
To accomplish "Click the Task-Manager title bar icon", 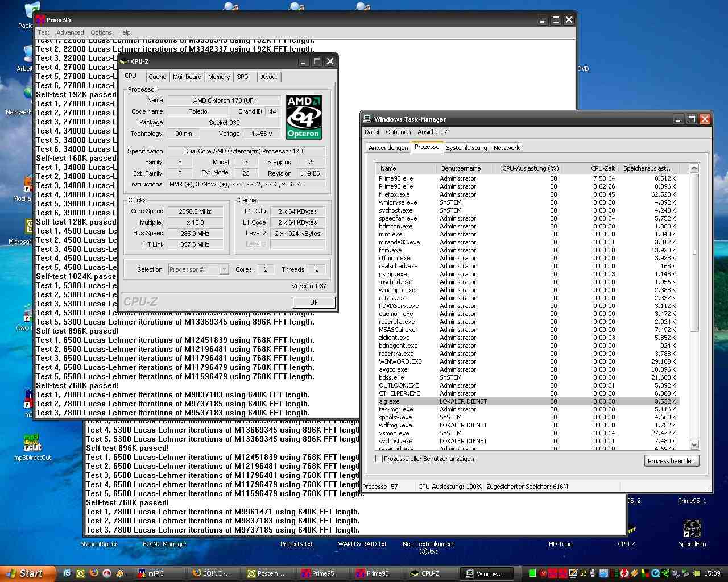I will 367,119.
